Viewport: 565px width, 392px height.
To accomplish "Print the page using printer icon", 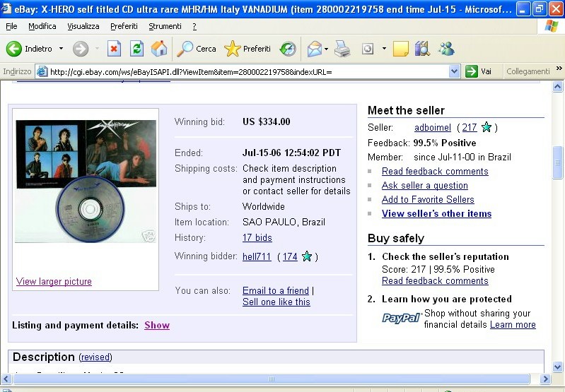I will pos(342,49).
